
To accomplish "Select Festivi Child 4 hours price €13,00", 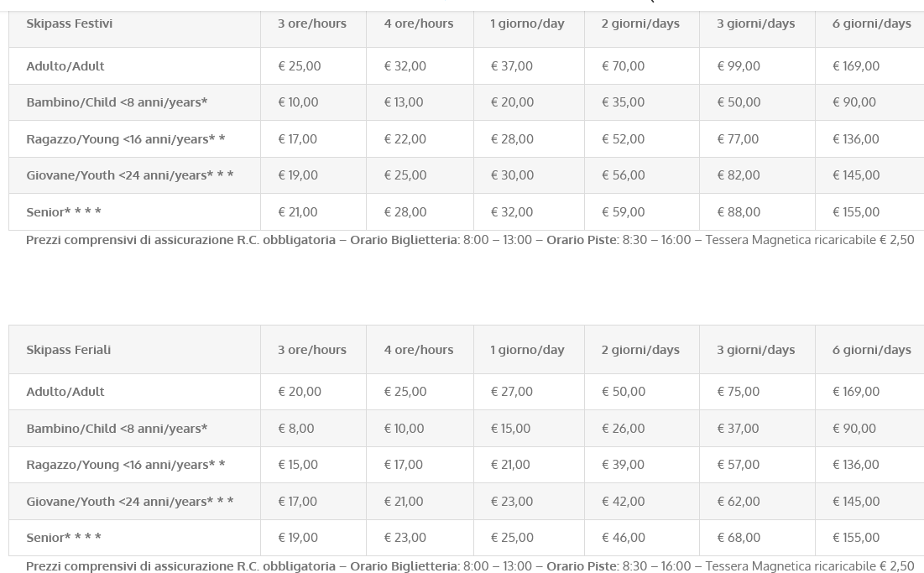I will [404, 102].
